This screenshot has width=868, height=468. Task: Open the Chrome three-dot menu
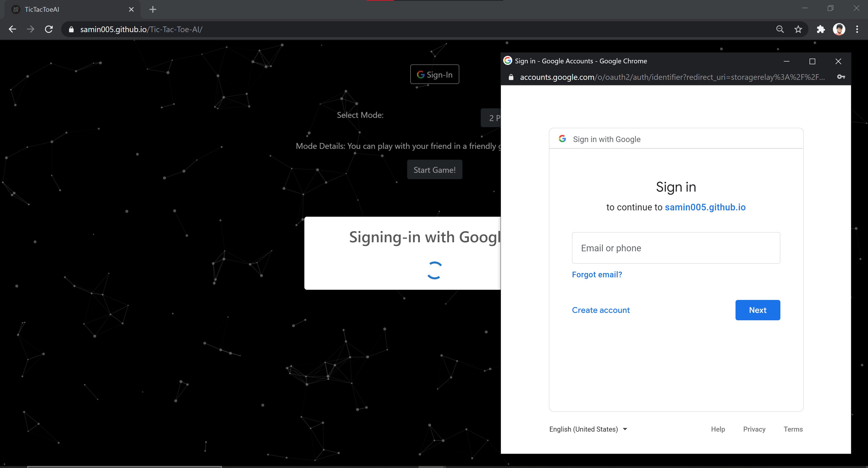857,29
